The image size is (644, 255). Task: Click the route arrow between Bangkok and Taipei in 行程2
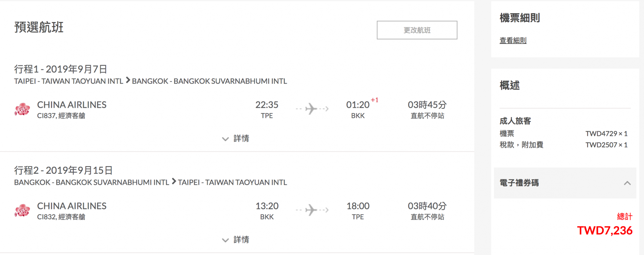[x=174, y=181]
